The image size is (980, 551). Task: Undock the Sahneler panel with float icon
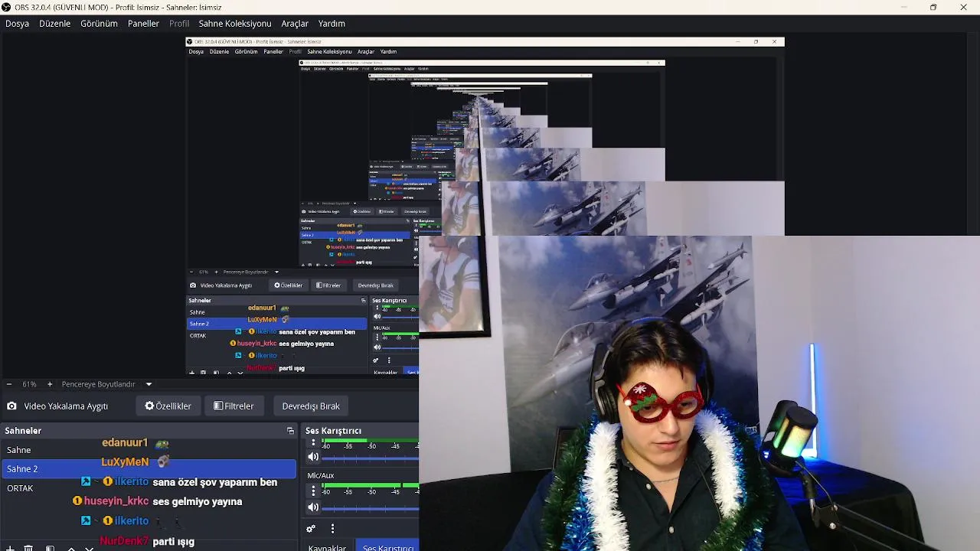point(290,431)
